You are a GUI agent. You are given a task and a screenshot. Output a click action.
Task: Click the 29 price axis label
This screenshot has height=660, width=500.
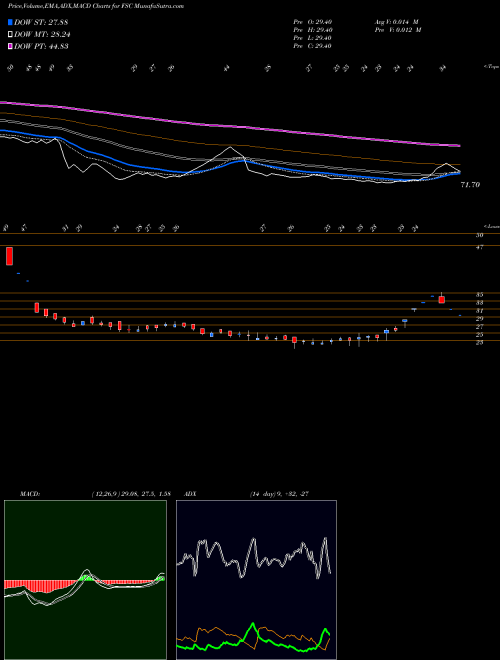479,319
